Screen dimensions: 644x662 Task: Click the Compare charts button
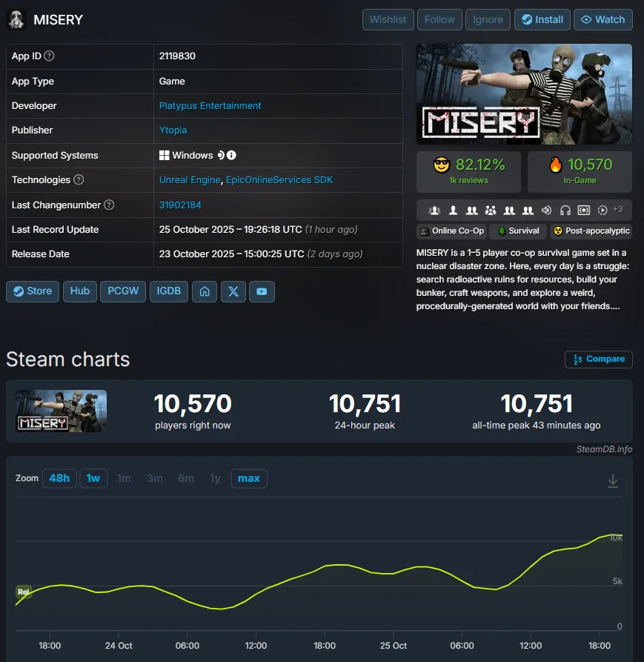598,360
